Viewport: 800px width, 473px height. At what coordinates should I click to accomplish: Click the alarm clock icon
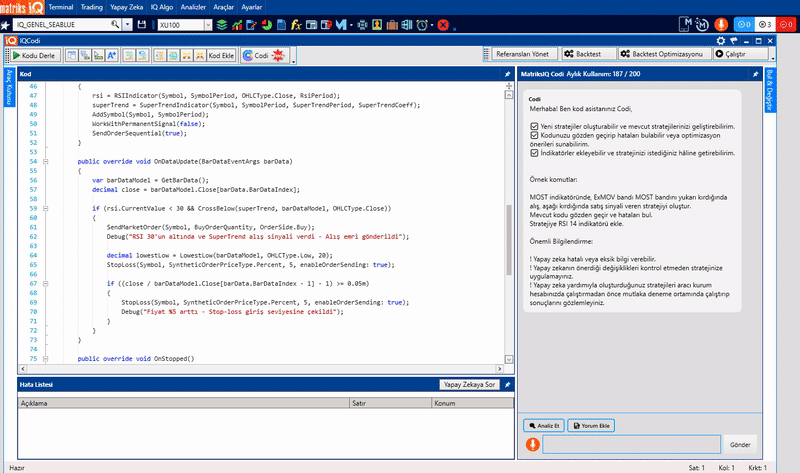click(x=422, y=24)
